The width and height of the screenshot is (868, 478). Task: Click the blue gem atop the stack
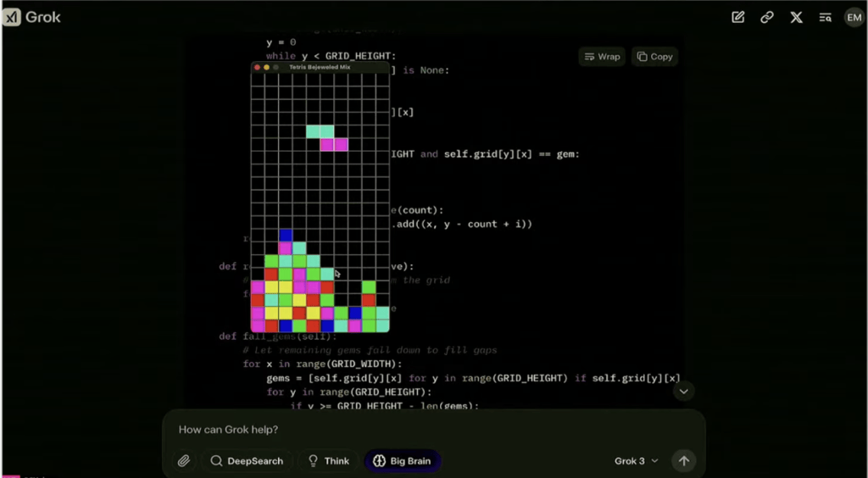(286, 236)
